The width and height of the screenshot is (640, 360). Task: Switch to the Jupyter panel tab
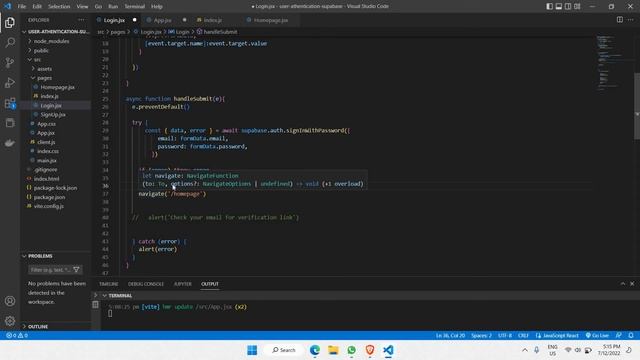click(182, 284)
